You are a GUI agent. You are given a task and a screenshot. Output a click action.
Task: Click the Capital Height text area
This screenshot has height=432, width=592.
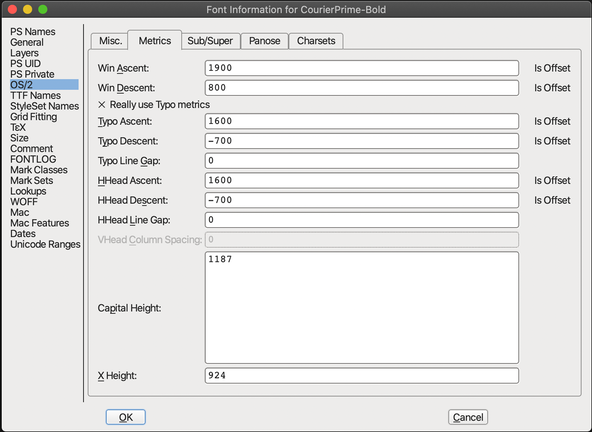tap(362, 308)
